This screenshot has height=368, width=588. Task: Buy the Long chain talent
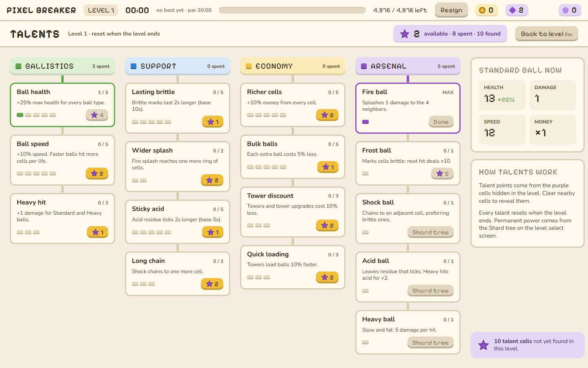click(x=212, y=284)
